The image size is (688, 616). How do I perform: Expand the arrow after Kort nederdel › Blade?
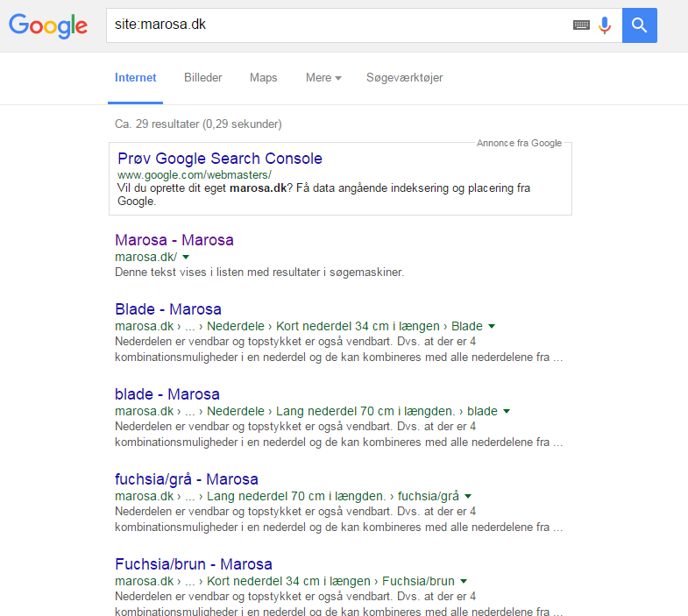pos(492,326)
